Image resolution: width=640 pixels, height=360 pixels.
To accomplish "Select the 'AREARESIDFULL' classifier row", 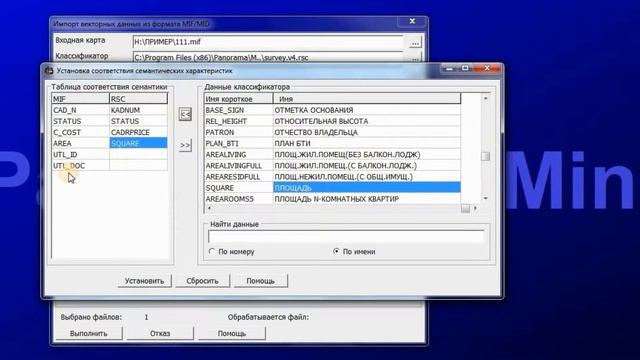I will pos(333,177).
